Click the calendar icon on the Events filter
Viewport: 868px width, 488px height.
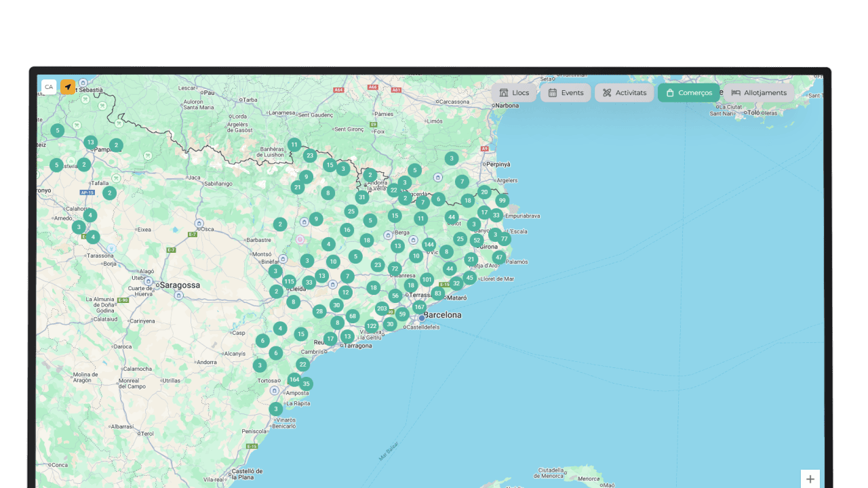click(x=553, y=93)
